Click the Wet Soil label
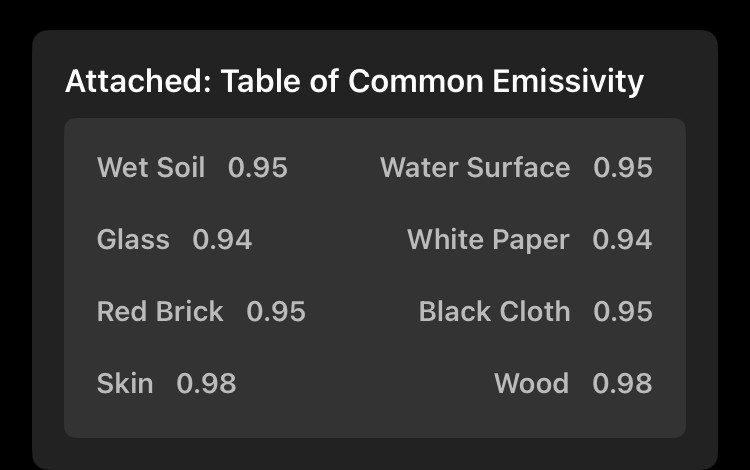The image size is (750, 470). point(151,167)
